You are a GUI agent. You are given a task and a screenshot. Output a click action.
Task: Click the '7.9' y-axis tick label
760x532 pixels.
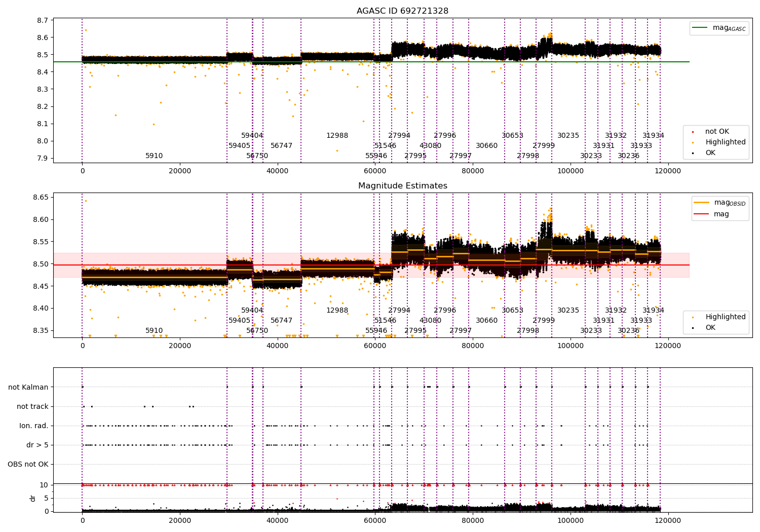43,159
